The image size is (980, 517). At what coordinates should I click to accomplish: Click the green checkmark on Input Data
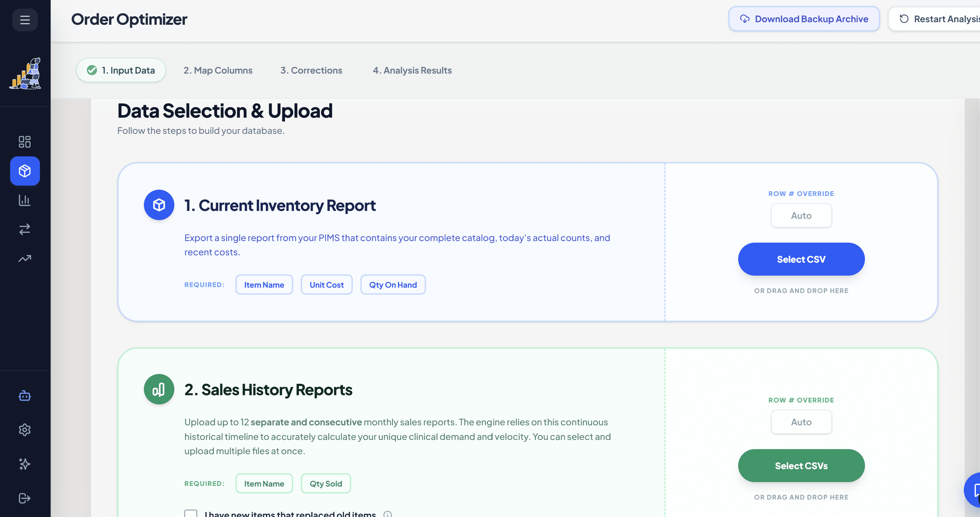pyautogui.click(x=92, y=70)
